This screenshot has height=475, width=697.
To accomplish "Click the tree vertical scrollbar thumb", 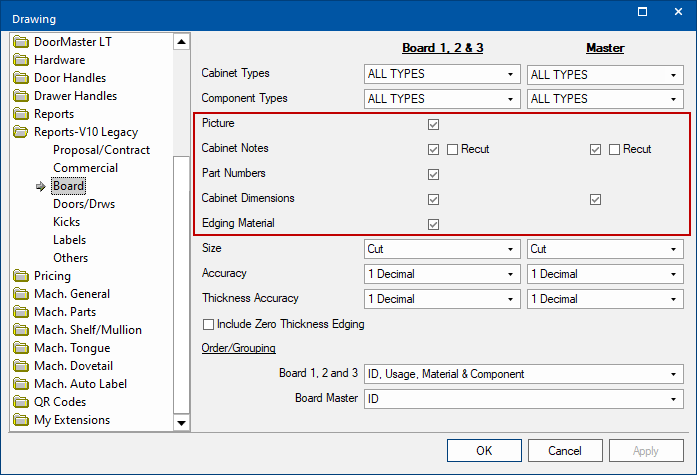I will click(181, 285).
